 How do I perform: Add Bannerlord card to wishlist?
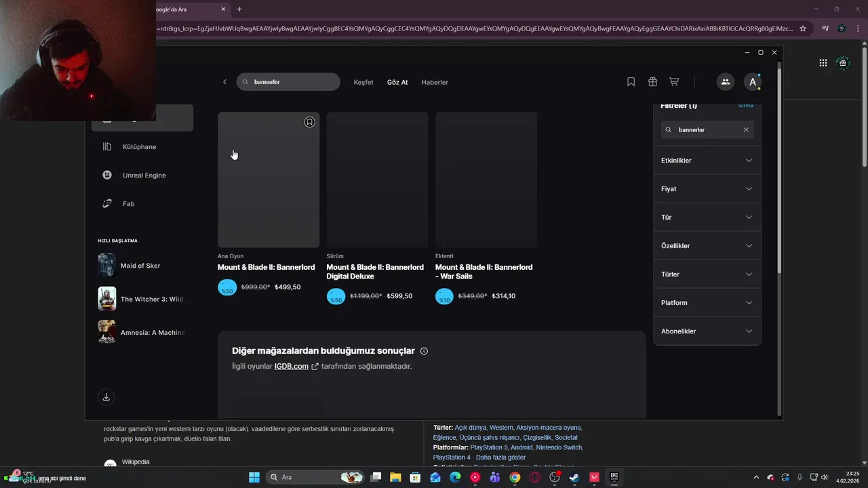pos(309,122)
